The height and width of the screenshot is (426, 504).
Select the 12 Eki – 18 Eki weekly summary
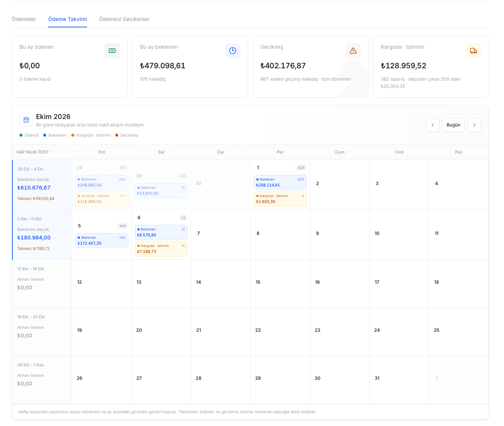[x=42, y=284]
